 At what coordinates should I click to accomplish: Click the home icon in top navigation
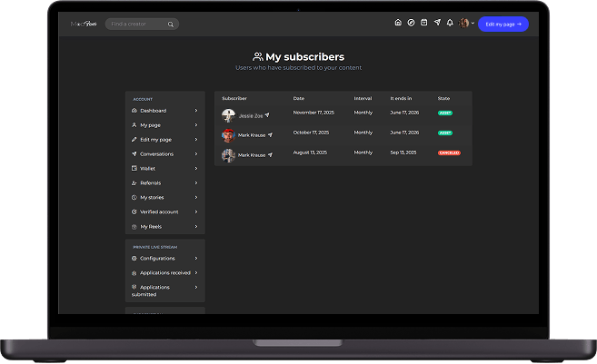coord(398,23)
